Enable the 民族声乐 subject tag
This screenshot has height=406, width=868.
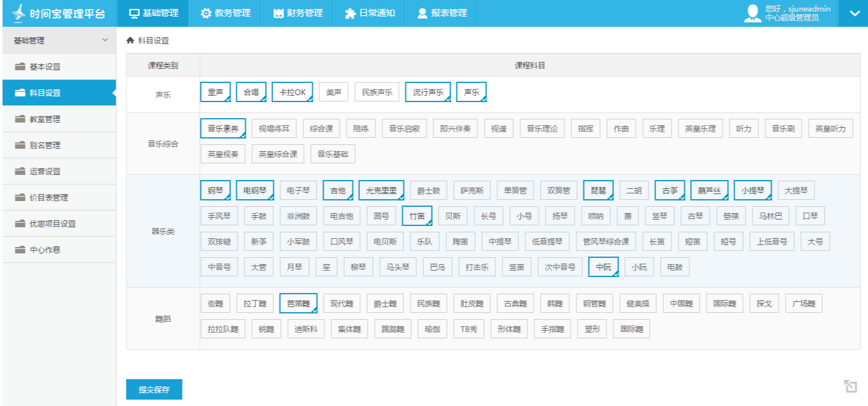(377, 92)
